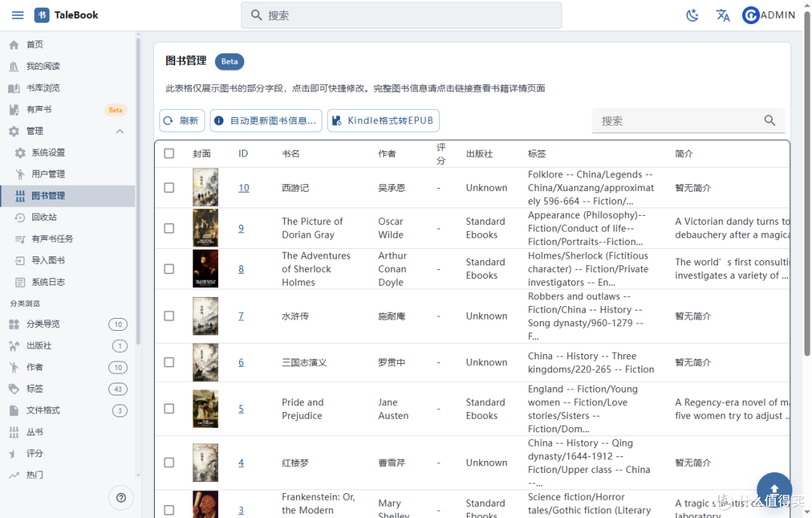Click the Dorian Gray cover thumbnail
The width and height of the screenshot is (812, 518).
click(205, 228)
